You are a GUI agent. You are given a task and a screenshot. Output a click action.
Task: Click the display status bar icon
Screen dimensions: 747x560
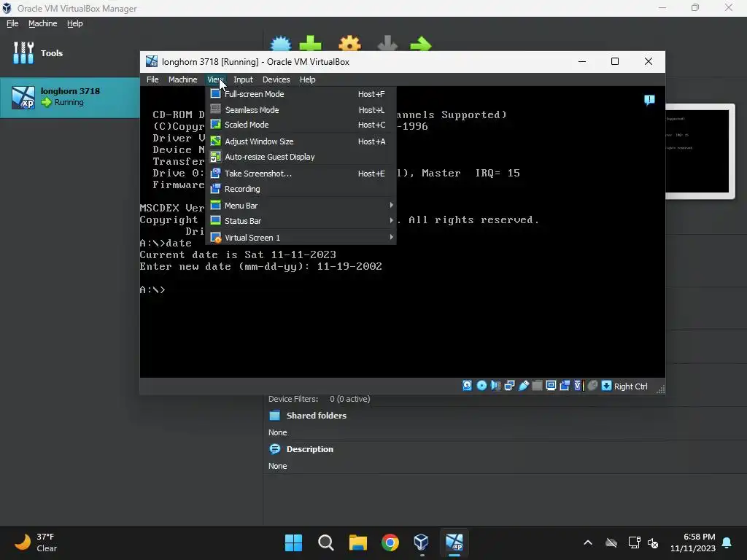[551, 386]
